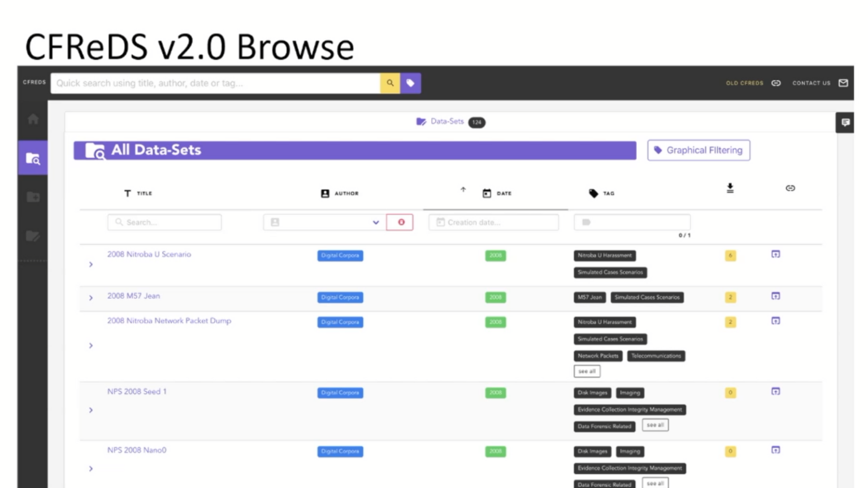Click the purple tag filter icon
The image size is (868, 488).
pyautogui.click(x=411, y=83)
